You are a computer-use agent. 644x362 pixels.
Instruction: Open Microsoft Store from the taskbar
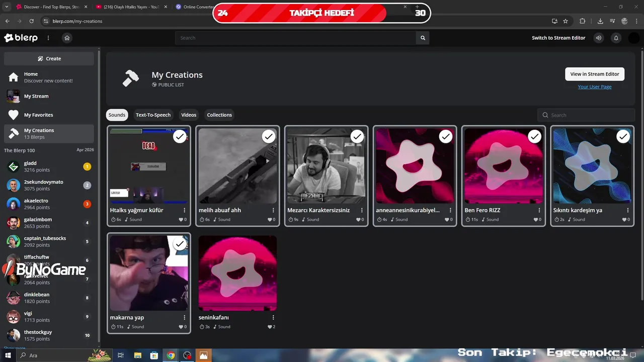click(x=154, y=355)
